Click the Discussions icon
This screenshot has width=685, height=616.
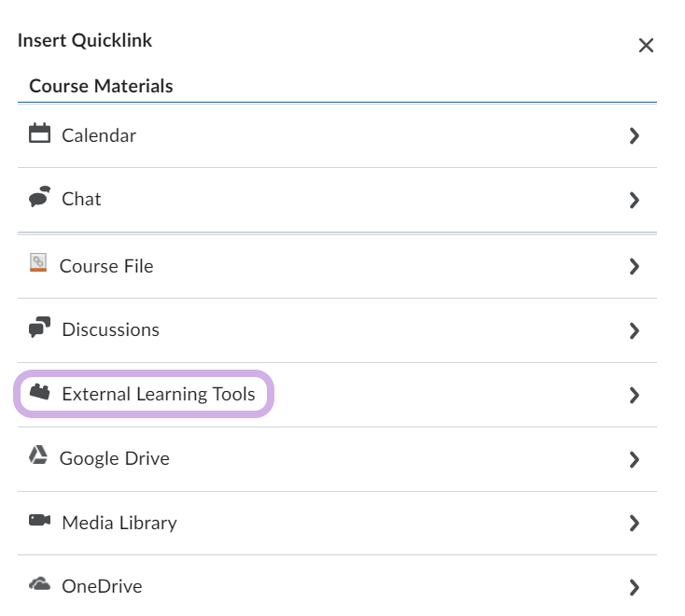39,328
